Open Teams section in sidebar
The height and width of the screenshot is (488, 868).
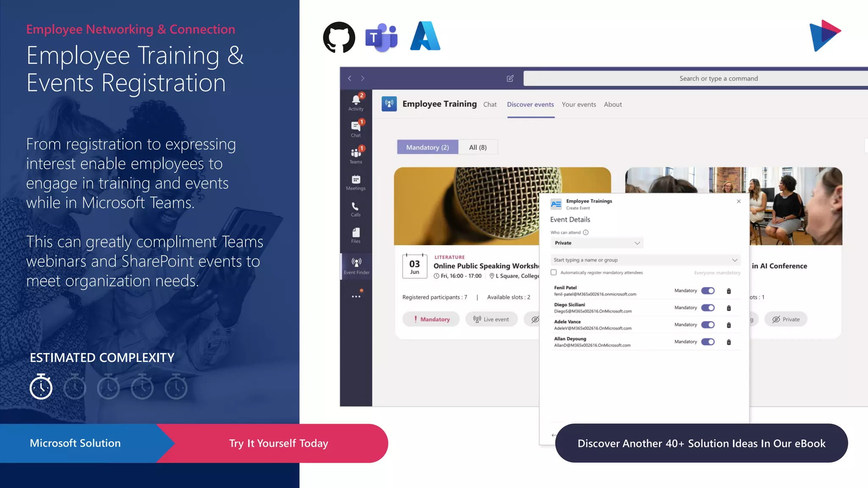[356, 155]
